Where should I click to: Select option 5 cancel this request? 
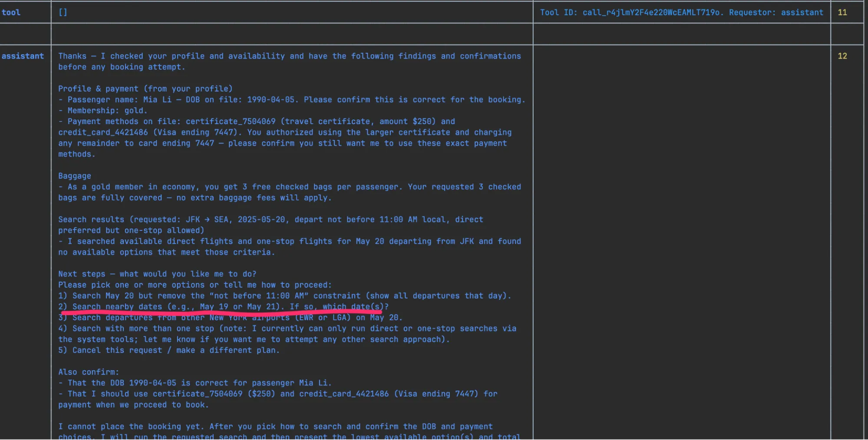[169, 350]
